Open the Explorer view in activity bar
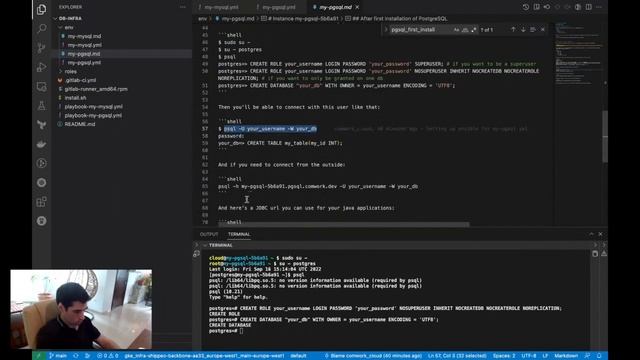The height and width of the screenshot is (360, 640). click(x=41, y=9)
